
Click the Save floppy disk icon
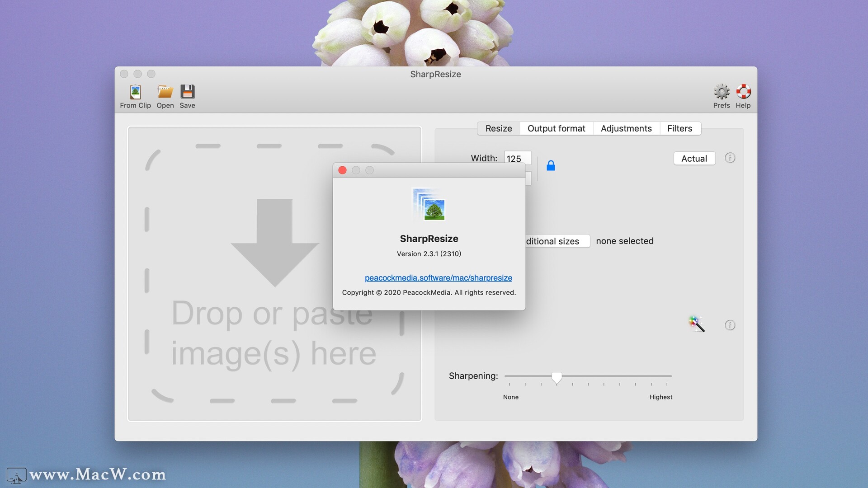click(x=187, y=92)
